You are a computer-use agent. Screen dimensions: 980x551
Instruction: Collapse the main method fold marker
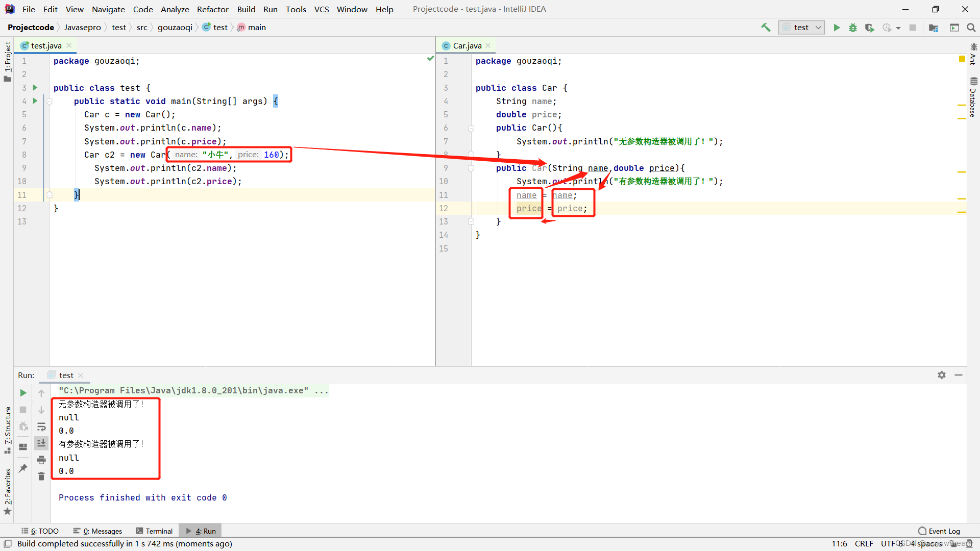[50, 102]
